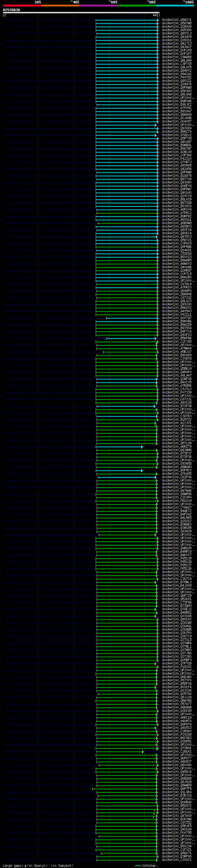Viewport: 197px width, 868px height.
Task: Select hit label UniRef100_B9HXB6
Action: (x=176, y=321)
